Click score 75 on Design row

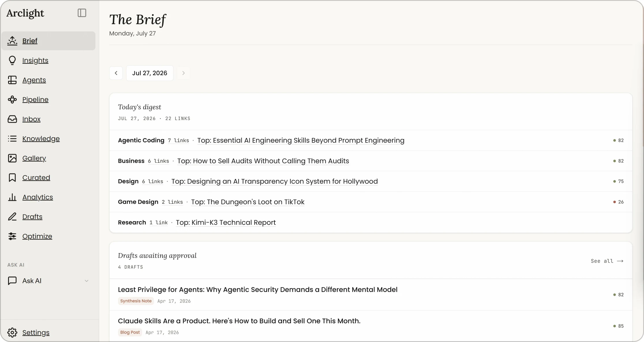point(618,181)
